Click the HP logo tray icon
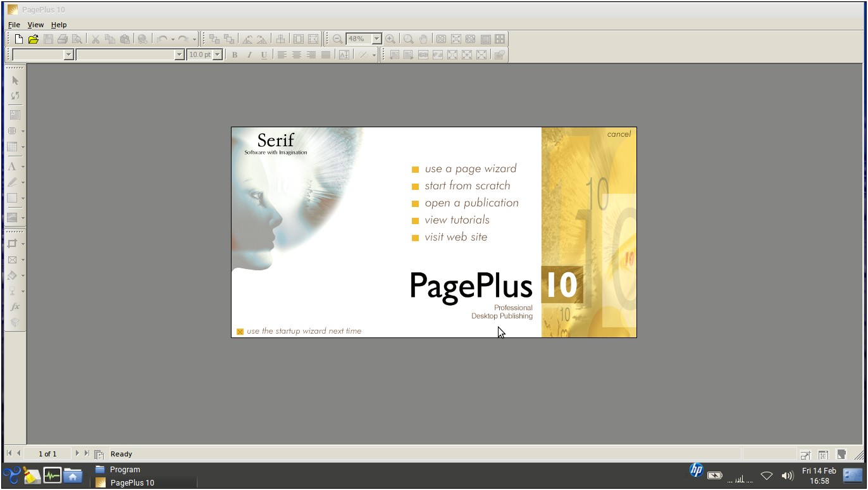This screenshot has height=490, width=868. (696, 470)
